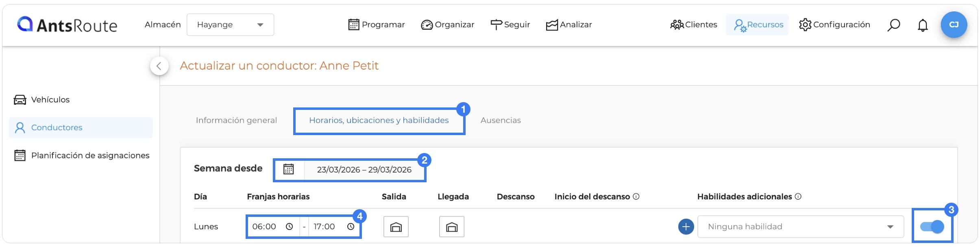This screenshot has width=980, height=247.
Task: Add a break with the plus button
Action: 686,227
